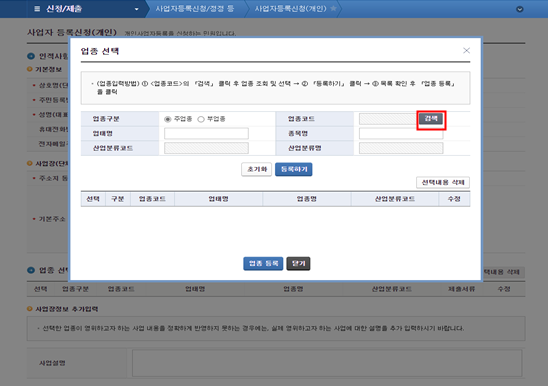Click 산업분류코드 column header in dialog table
This screenshot has width=550, height=388.
(396, 199)
